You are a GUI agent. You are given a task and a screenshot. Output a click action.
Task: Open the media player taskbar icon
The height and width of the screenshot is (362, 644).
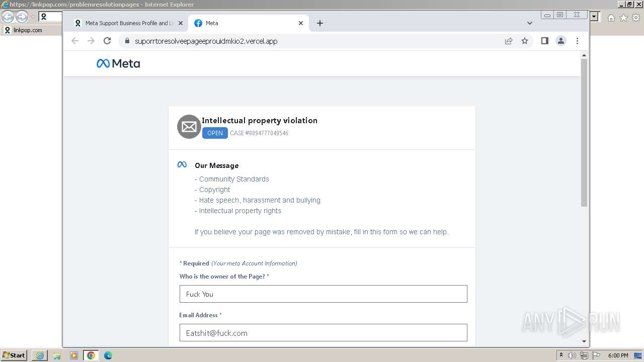(x=74, y=355)
